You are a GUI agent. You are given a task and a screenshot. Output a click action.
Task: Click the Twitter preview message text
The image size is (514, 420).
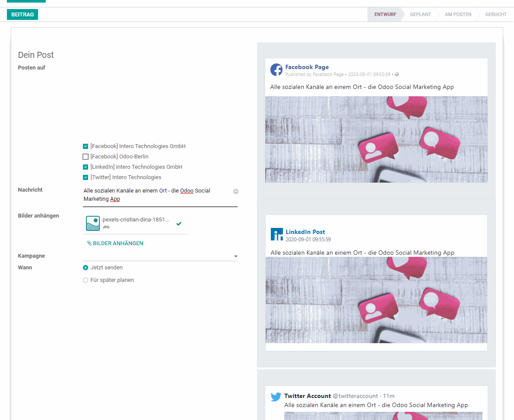point(376,405)
